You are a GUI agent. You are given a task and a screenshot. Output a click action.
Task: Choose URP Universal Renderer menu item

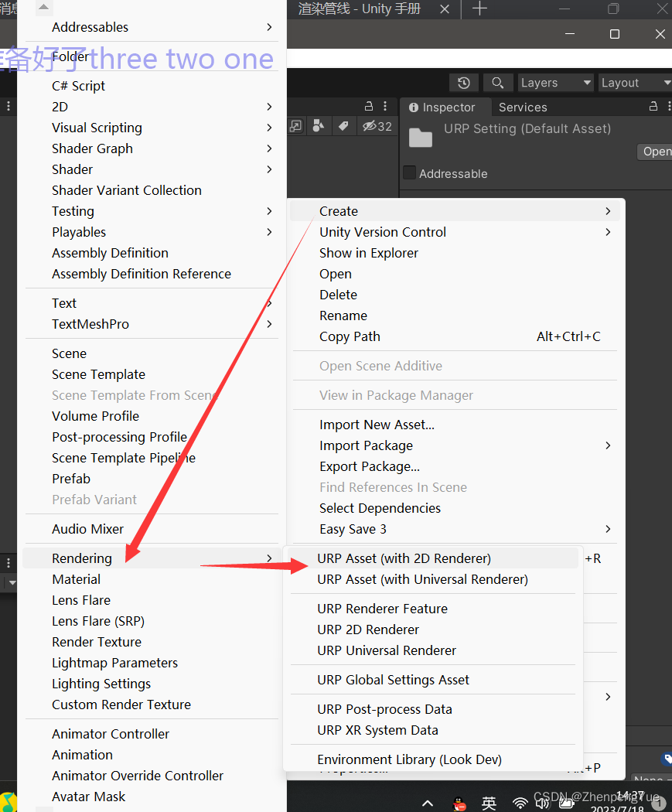tap(434, 650)
